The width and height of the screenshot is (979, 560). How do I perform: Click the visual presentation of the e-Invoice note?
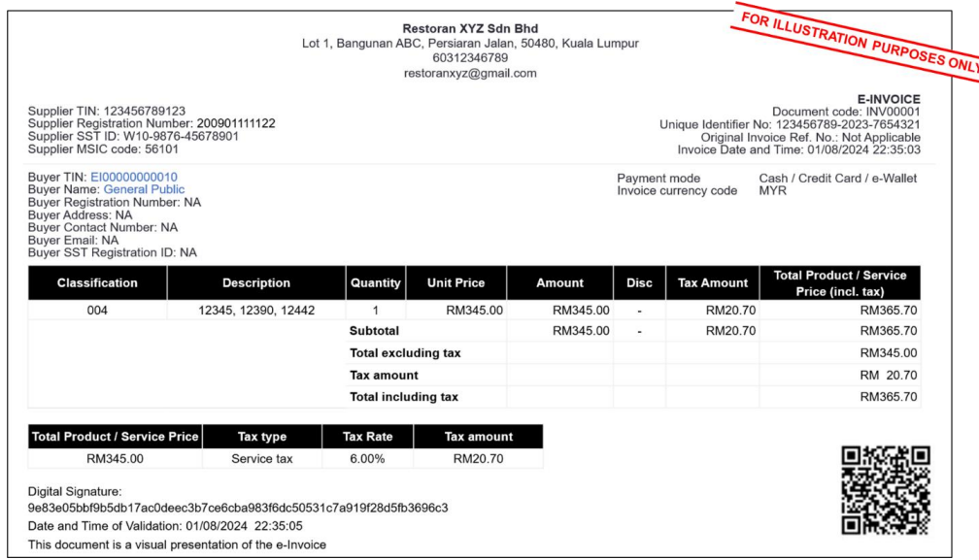[177, 545]
